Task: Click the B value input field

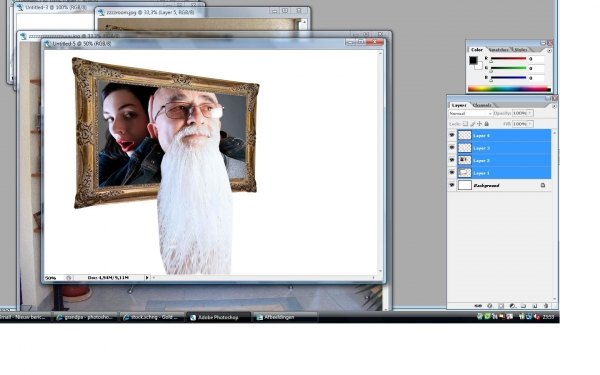Action: 536,78
